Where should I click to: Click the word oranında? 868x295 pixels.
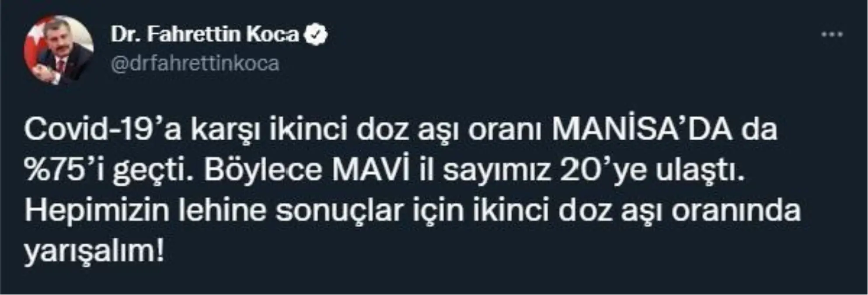(736, 211)
